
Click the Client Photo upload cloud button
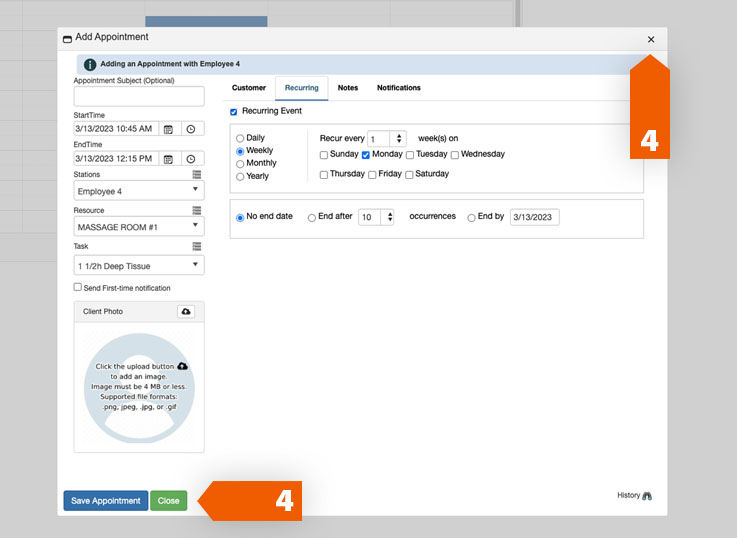[186, 312]
